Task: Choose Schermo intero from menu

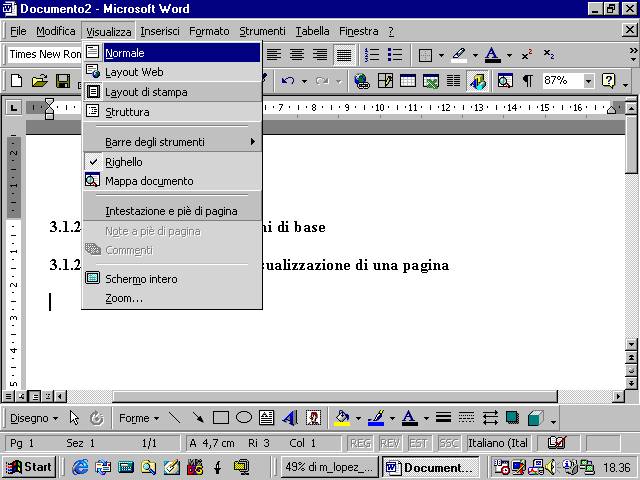Action: pos(171,279)
